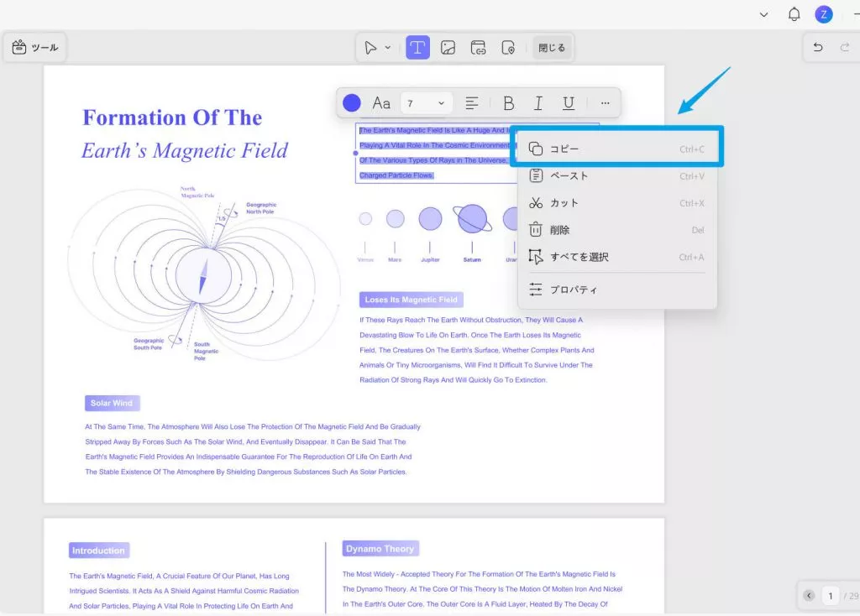This screenshot has width=860, height=616.
Task: Choose コピー from the context menu
Action: (616, 149)
